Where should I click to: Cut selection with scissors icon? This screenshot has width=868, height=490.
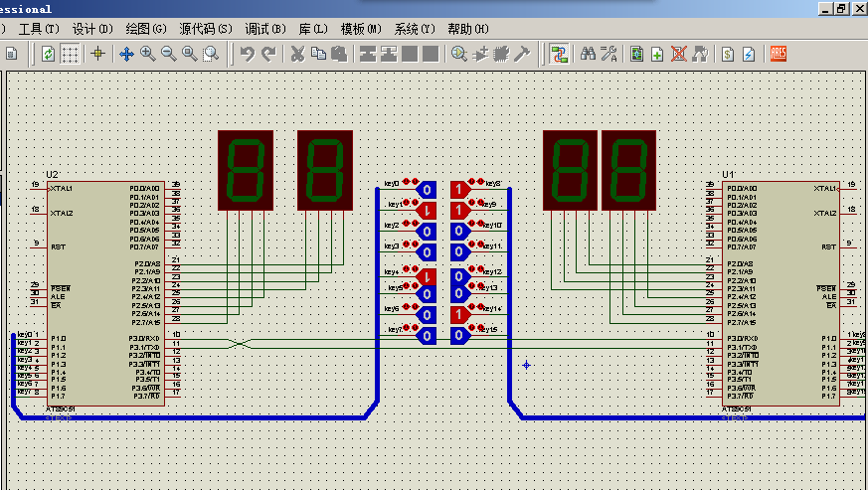pyautogui.click(x=298, y=54)
